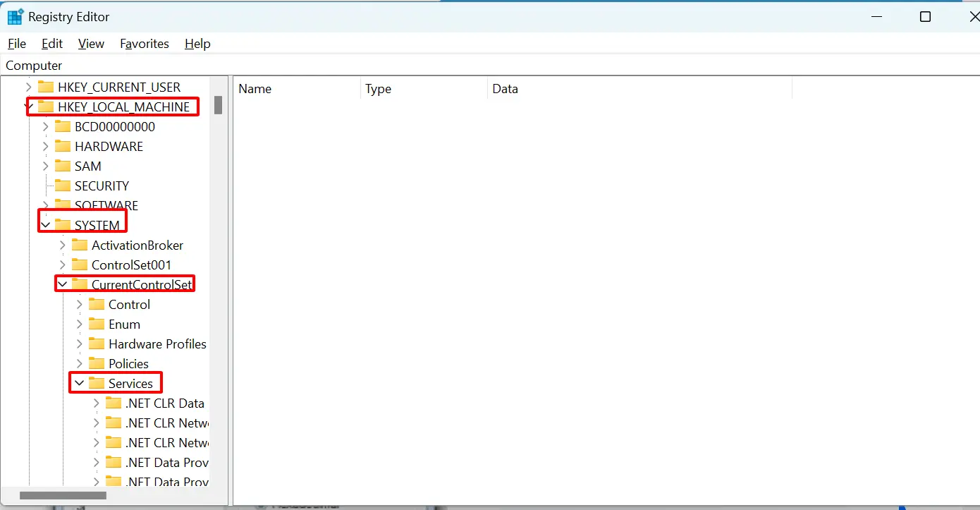Expand the Hardware Profiles key

point(80,344)
